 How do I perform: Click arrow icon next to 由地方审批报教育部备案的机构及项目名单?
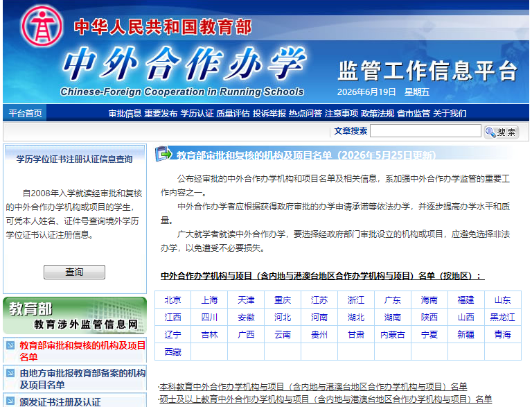point(10,373)
